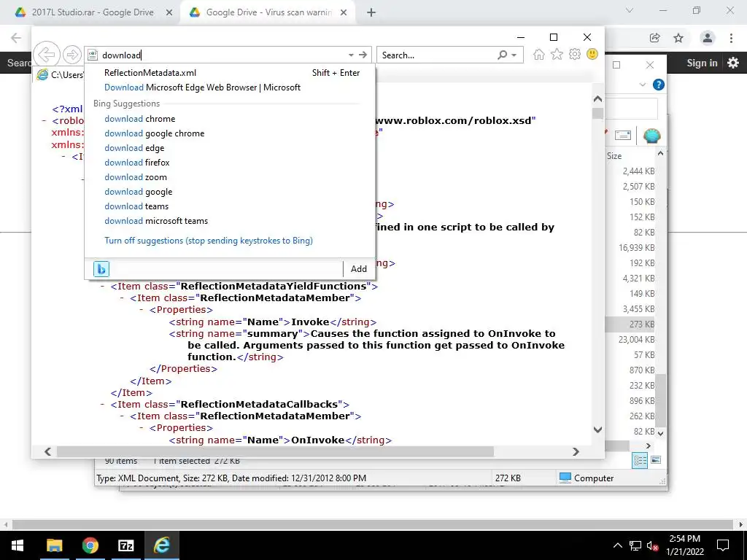Click the Internet Explorer forward arrow
747x560 pixels.
click(72, 55)
